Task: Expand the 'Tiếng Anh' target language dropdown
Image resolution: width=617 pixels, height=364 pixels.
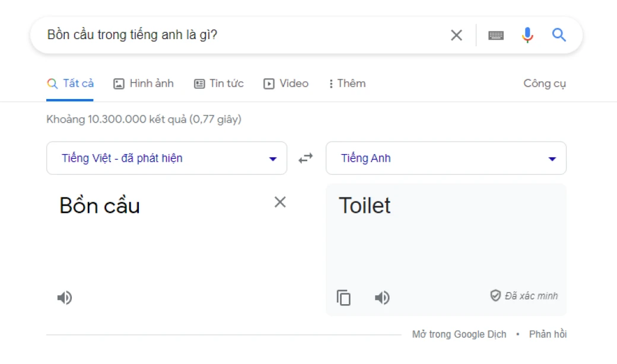Action: 446,158
